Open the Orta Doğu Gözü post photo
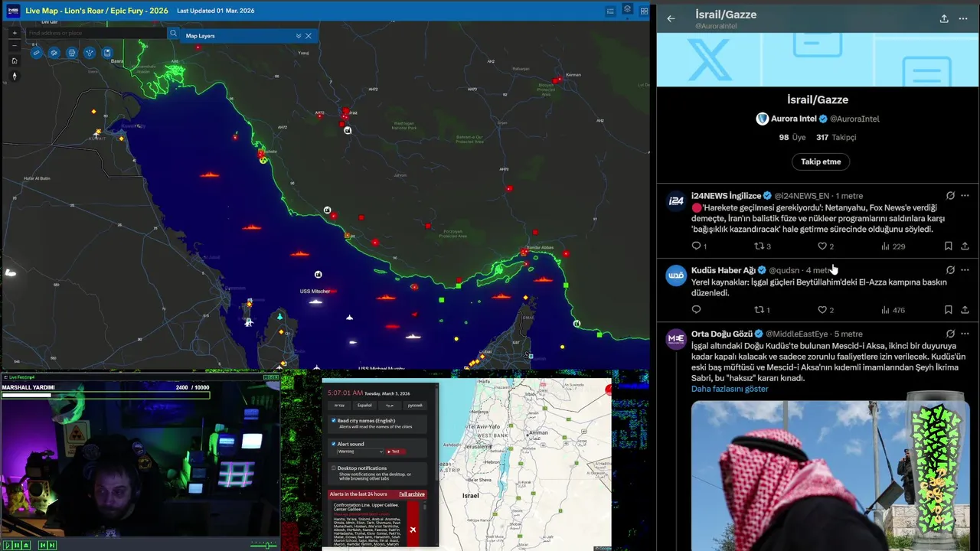Screen dimensions: 980x551 point(830,475)
